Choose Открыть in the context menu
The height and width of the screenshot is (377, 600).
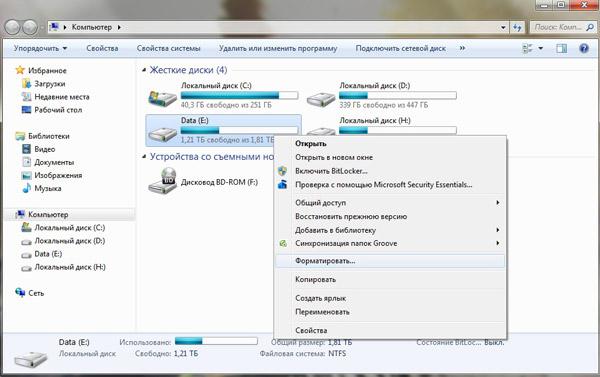pos(390,144)
